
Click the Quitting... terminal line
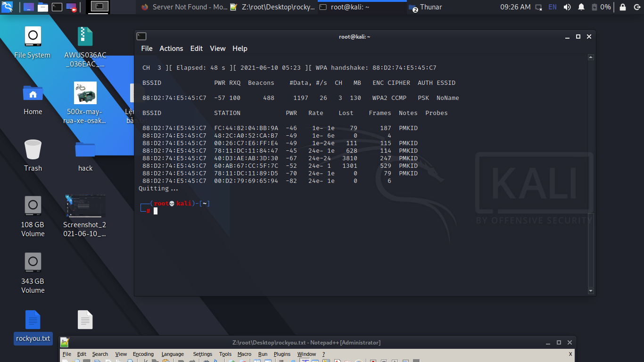158,189
